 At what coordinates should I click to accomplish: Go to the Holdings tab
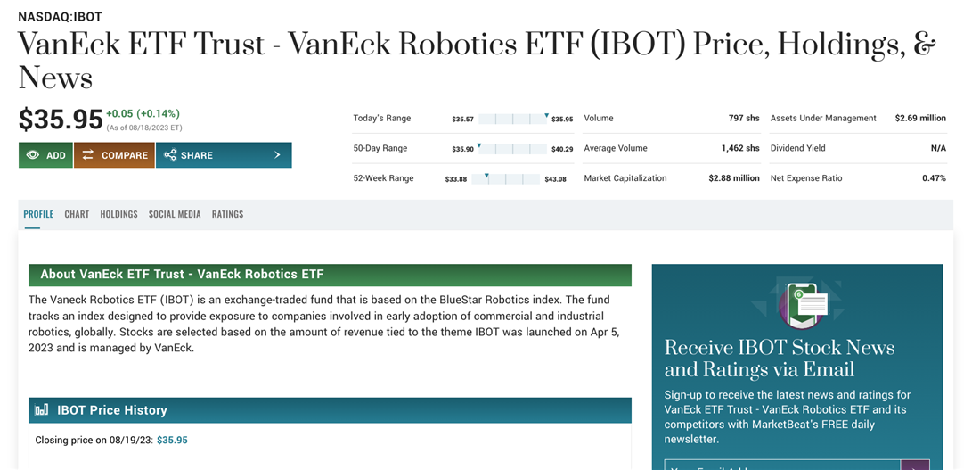pyautogui.click(x=118, y=214)
